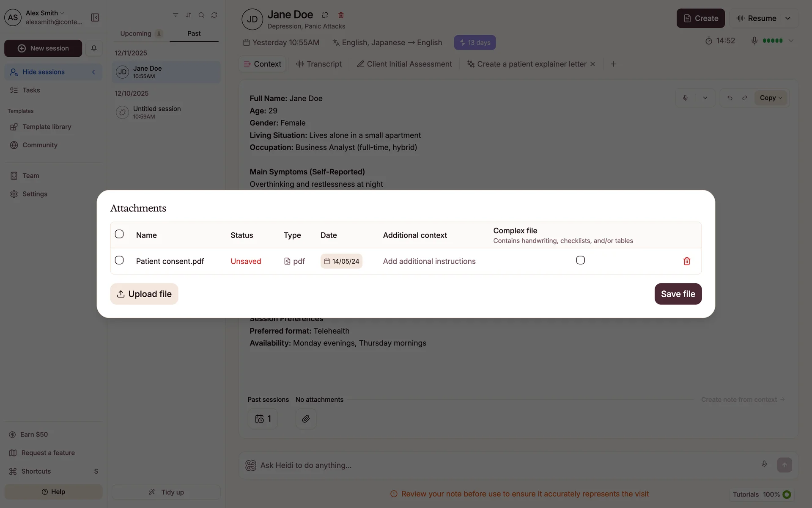Delete Patient consent.pdf with trash icon
812x508 pixels.
point(686,261)
